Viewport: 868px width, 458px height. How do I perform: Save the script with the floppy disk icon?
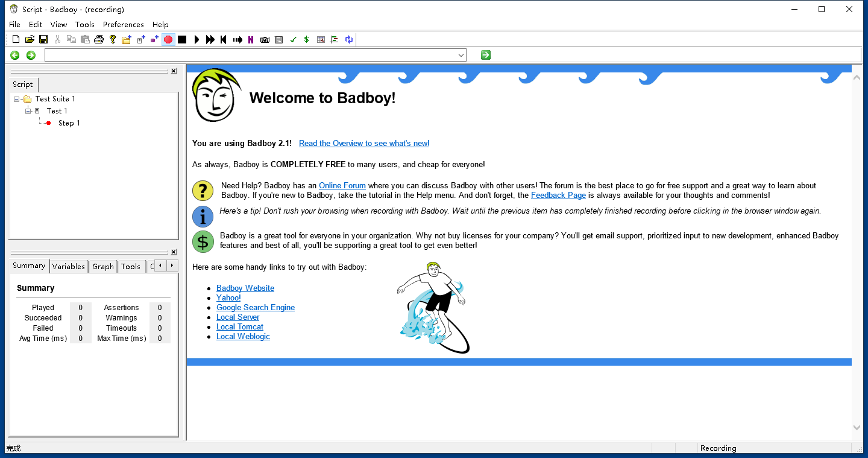tap(43, 40)
